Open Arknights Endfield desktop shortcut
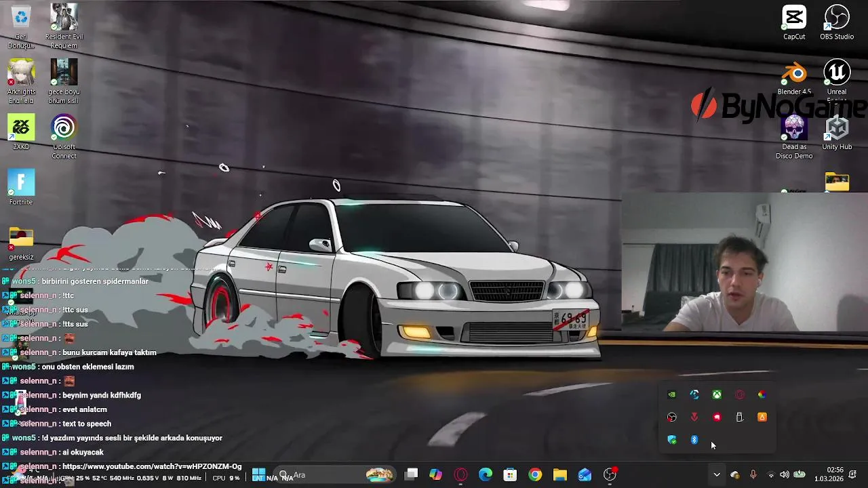 point(21,81)
